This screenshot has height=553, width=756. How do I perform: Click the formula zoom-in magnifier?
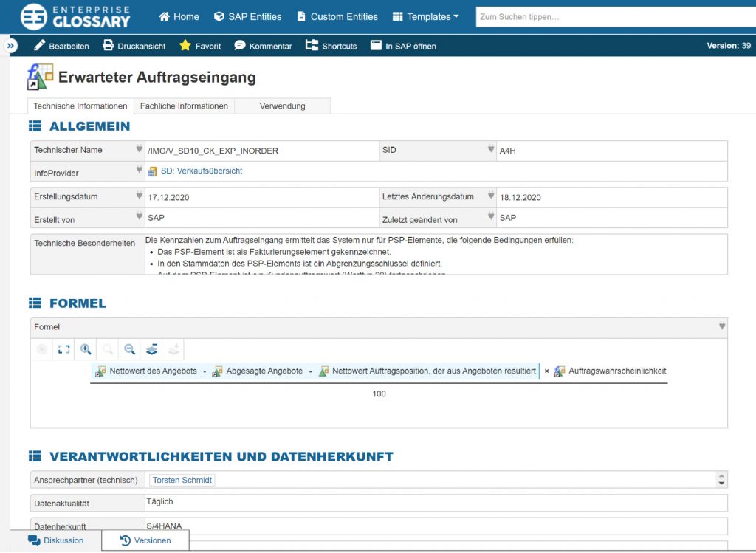(x=86, y=349)
